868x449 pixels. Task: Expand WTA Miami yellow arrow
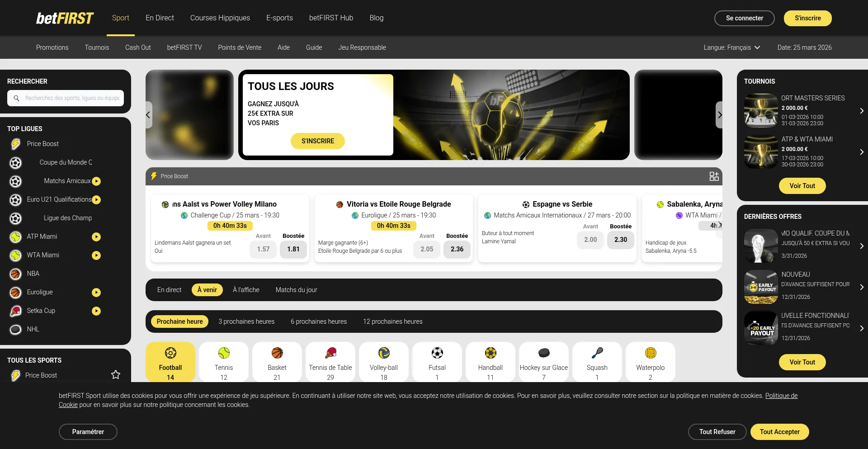pos(96,255)
